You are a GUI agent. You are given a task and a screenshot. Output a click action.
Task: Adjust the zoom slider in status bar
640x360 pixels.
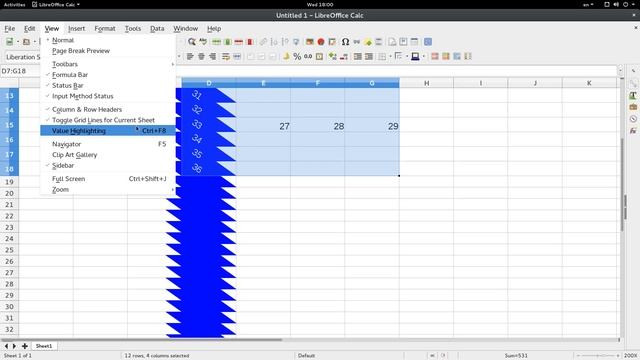coord(598,356)
